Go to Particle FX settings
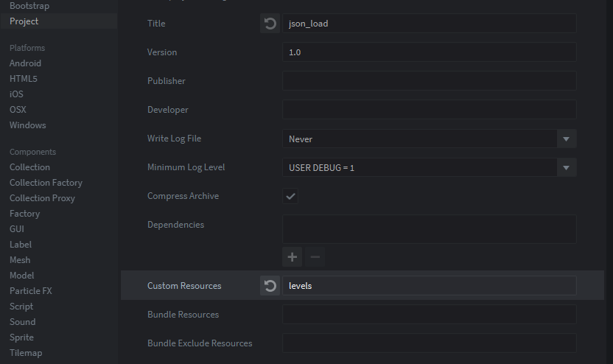 click(31, 291)
